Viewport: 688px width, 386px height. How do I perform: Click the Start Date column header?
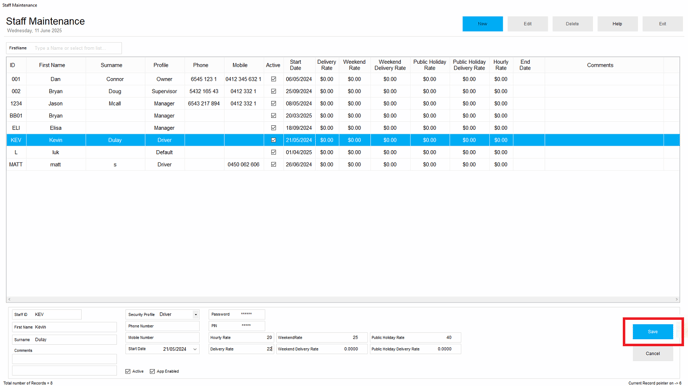299,65
